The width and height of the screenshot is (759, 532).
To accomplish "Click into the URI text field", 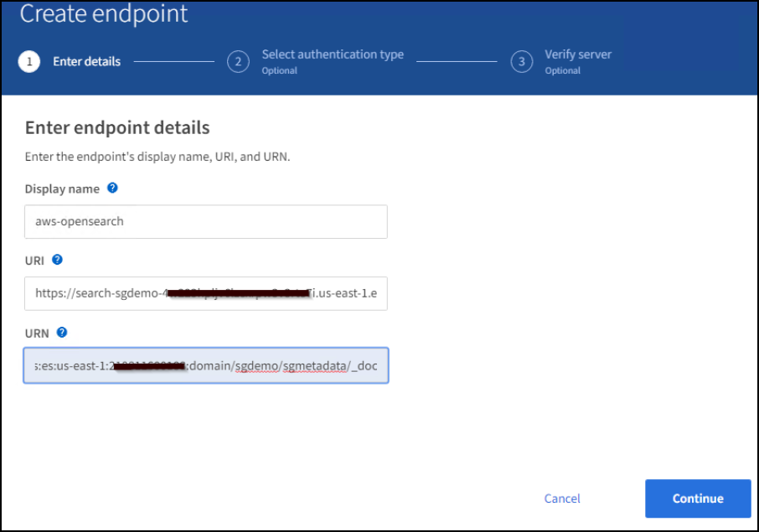I will (x=205, y=293).
